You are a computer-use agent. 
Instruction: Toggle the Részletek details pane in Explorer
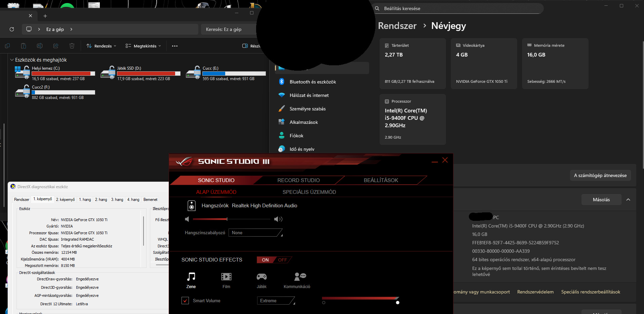click(251, 46)
